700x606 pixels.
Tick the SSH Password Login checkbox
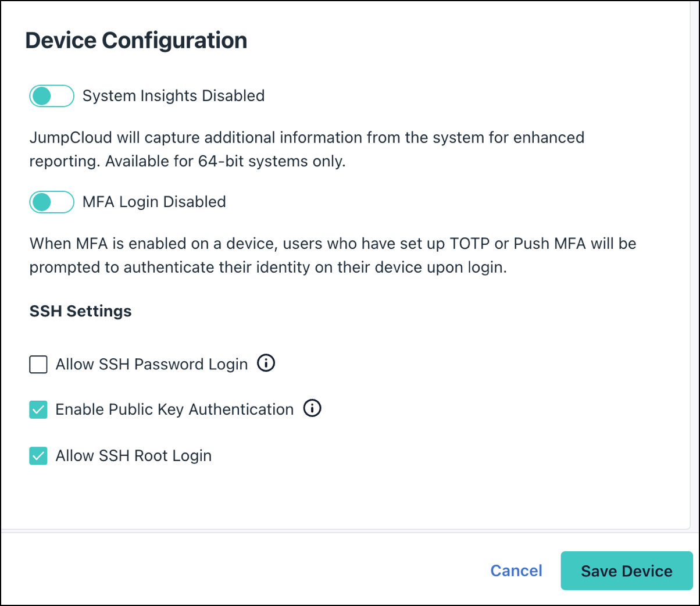38,364
